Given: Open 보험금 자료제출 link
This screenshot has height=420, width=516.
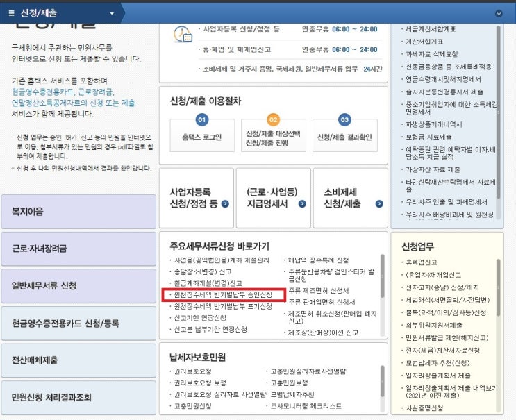Looking at the screenshot, I should (428, 137).
